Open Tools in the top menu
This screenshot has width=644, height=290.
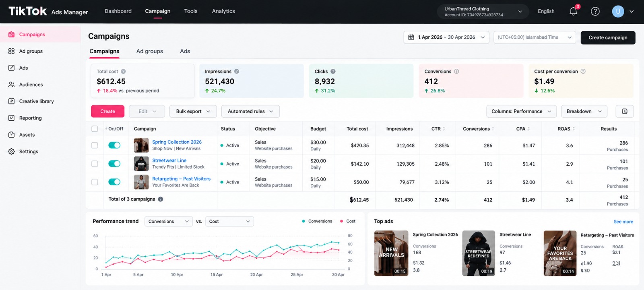(191, 11)
